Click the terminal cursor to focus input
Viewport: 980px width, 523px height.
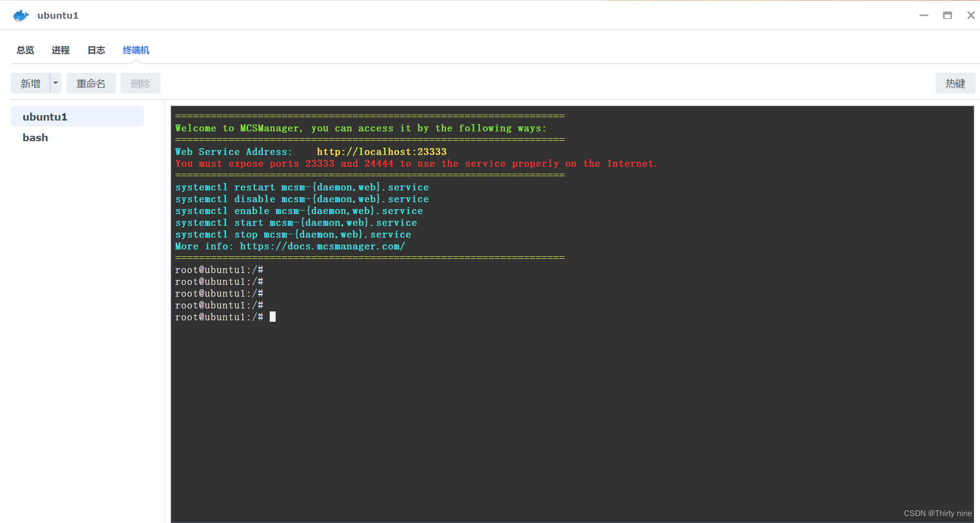(272, 316)
